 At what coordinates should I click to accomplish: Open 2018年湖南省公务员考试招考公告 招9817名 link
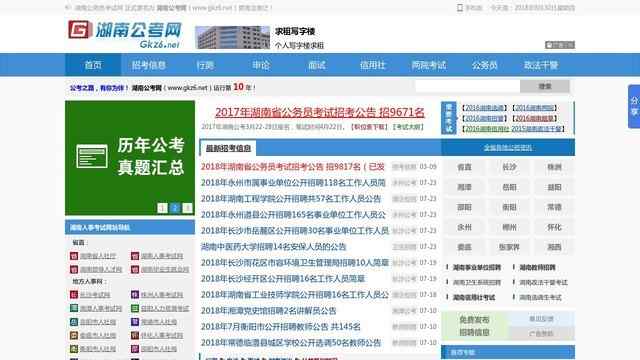pos(293,167)
